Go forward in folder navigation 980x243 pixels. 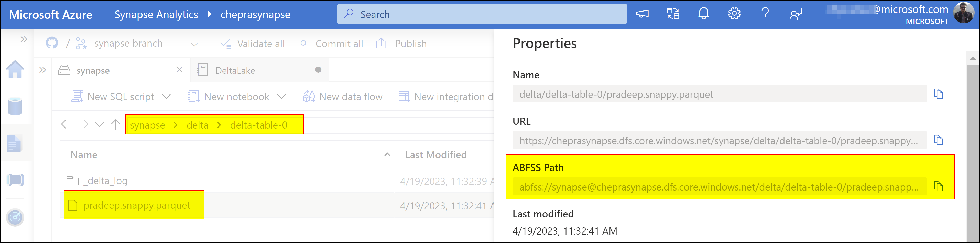click(83, 124)
